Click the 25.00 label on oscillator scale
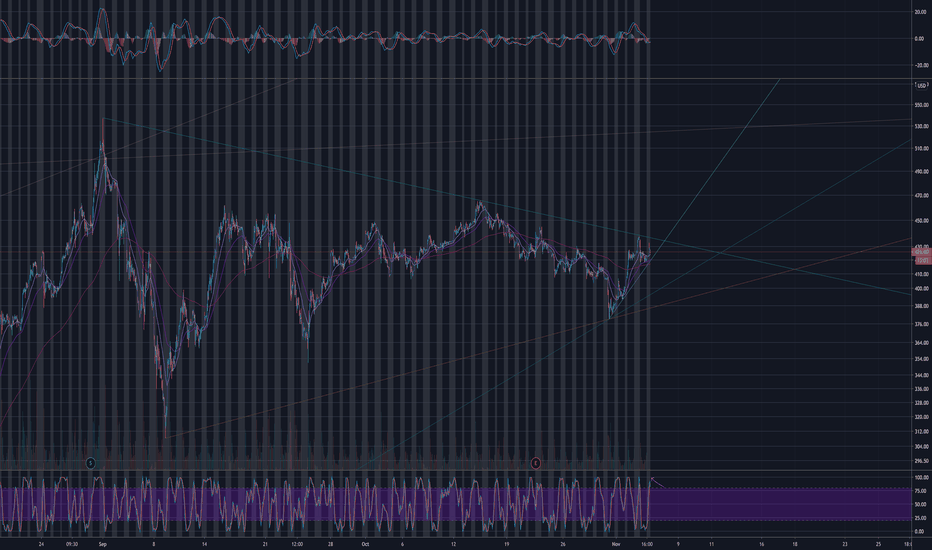932x550 pixels. pos(920,518)
